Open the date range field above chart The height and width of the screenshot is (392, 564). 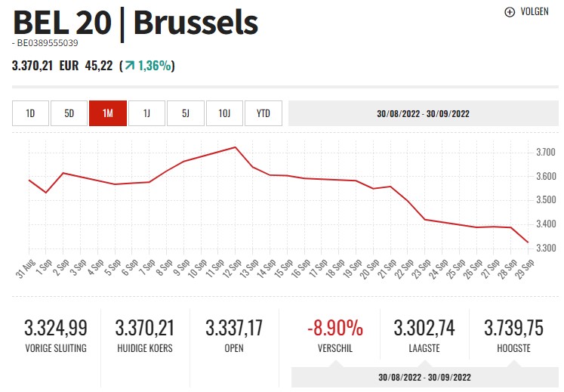pyautogui.click(x=423, y=113)
